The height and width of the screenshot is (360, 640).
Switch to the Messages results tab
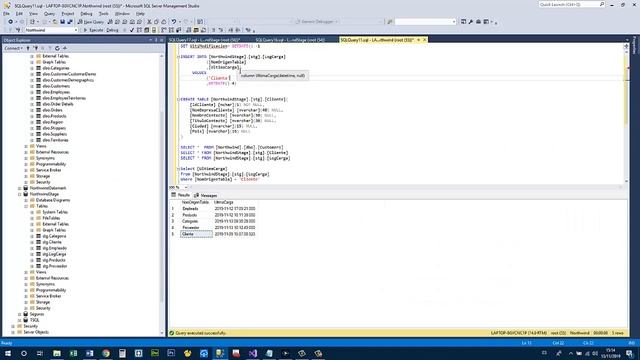[x=206, y=196]
